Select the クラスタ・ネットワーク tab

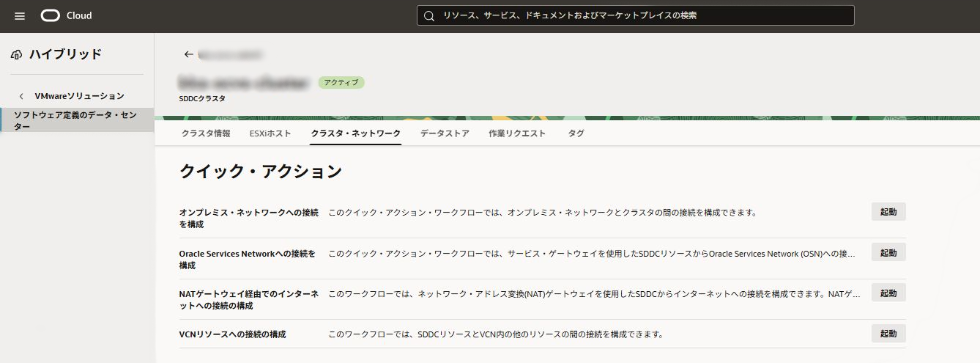[x=355, y=133]
